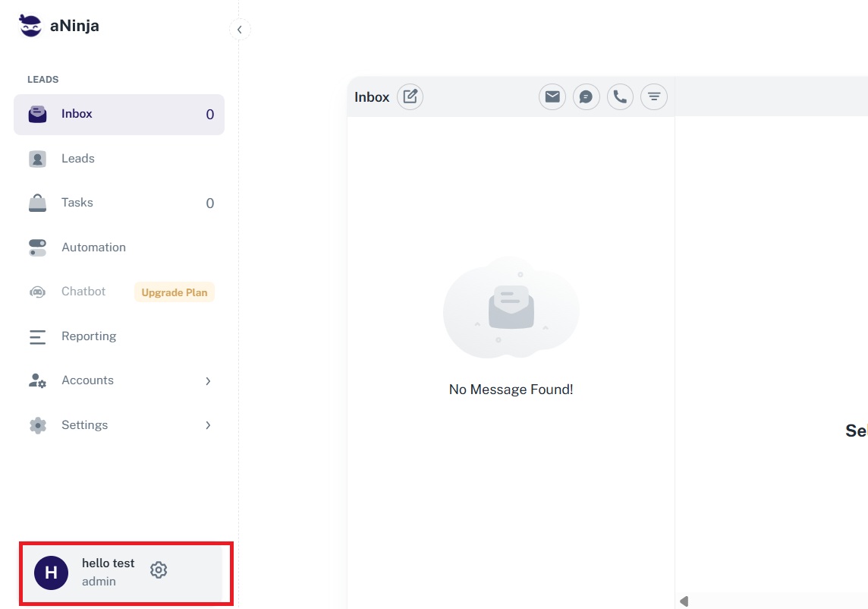Open the Tasks section
The image size is (868, 609).
coord(77,203)
